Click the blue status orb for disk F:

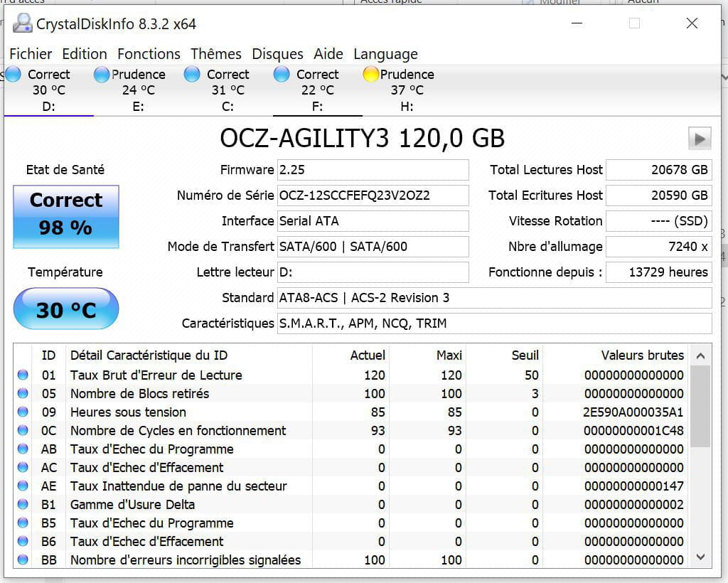pos(282,74)
